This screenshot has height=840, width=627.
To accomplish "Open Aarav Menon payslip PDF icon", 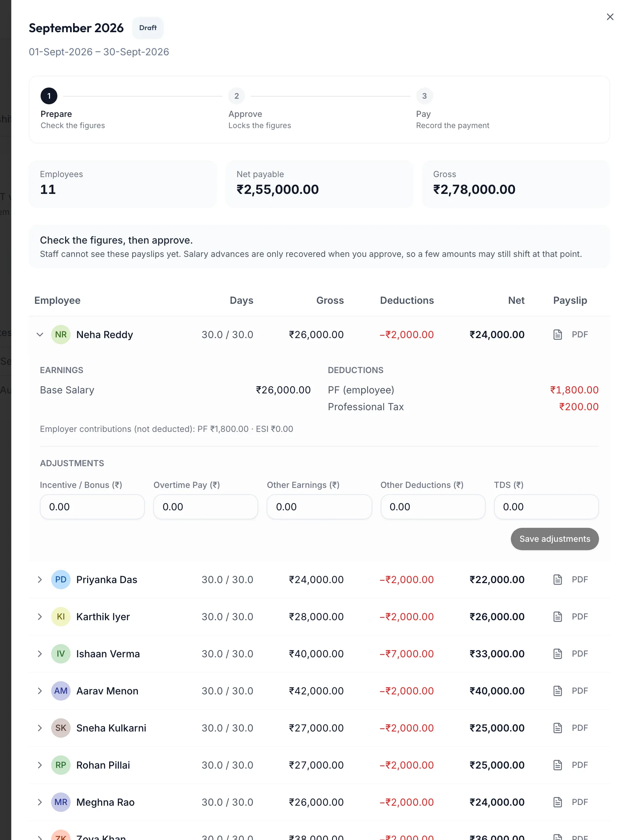I will (557, 691).
